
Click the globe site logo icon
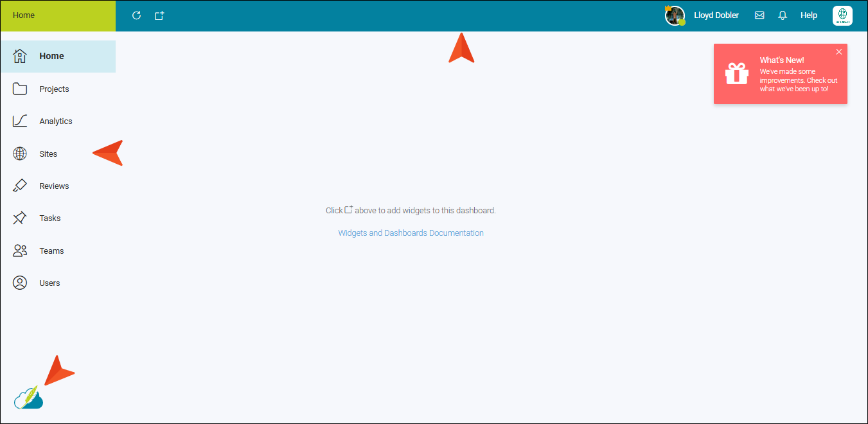coord(842,15)
